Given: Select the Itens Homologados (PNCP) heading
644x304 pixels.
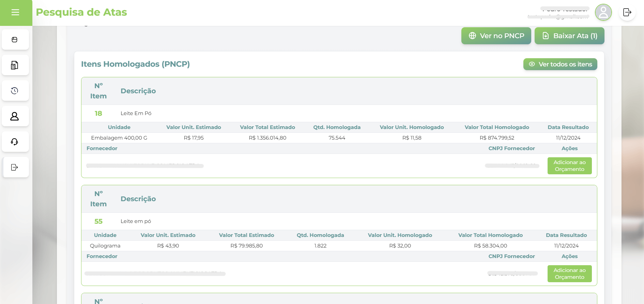Looking at the screenshot, I should click(135, 64).
